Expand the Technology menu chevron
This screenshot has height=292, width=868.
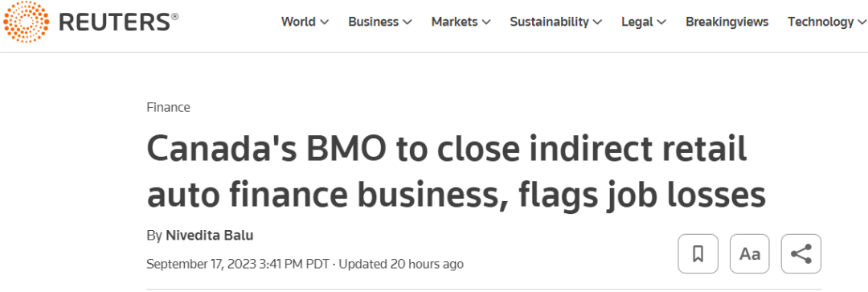click(x=862, y=23)
